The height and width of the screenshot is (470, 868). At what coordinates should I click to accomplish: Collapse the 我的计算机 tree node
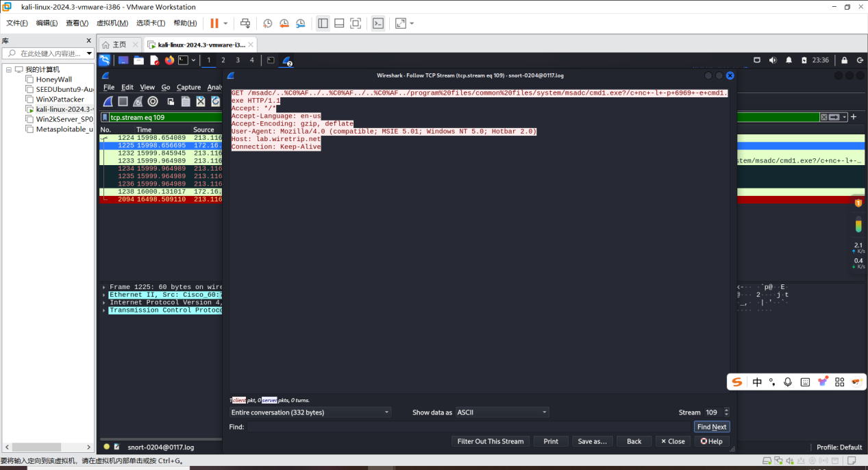[x=9, y=70]
